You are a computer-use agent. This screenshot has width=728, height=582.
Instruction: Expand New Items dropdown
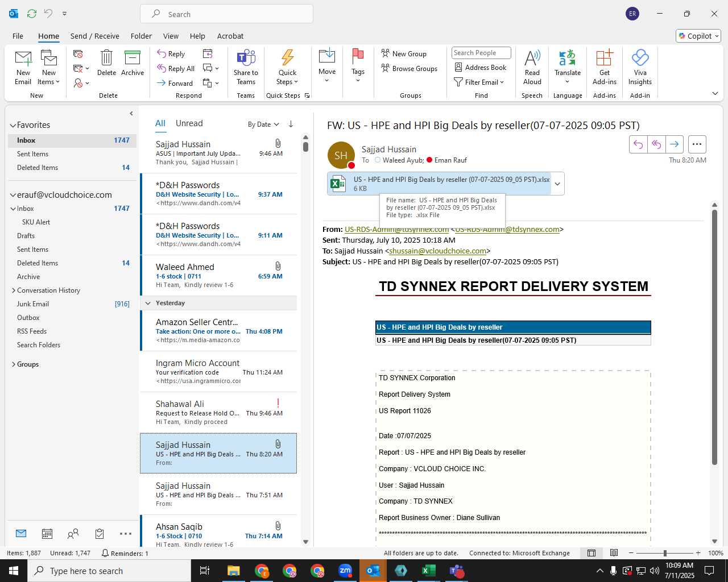(48, 82)
